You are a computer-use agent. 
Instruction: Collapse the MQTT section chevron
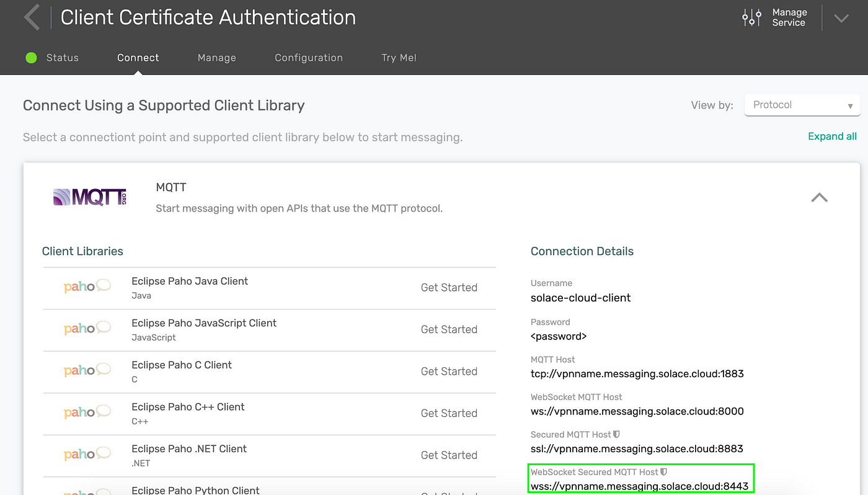click(x=819, y=198)
